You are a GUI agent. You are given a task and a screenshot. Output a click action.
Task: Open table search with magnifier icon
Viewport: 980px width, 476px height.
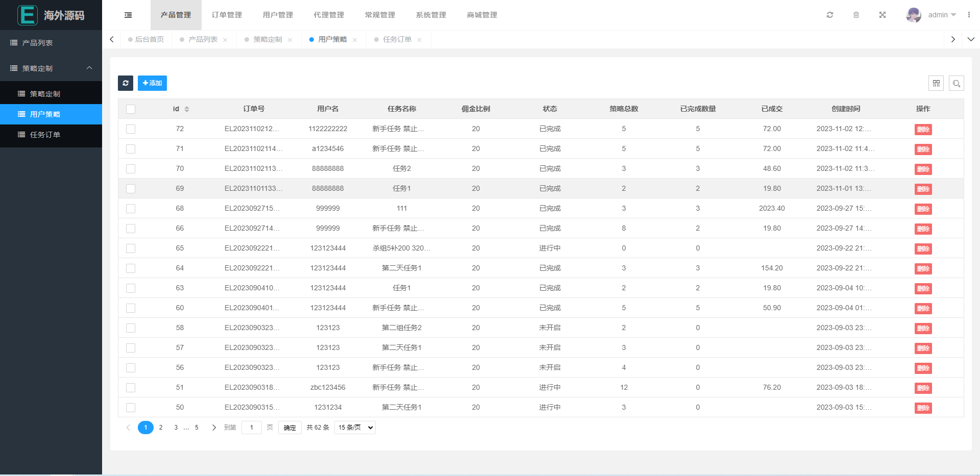pyautogui.click(x=957, y=83)
